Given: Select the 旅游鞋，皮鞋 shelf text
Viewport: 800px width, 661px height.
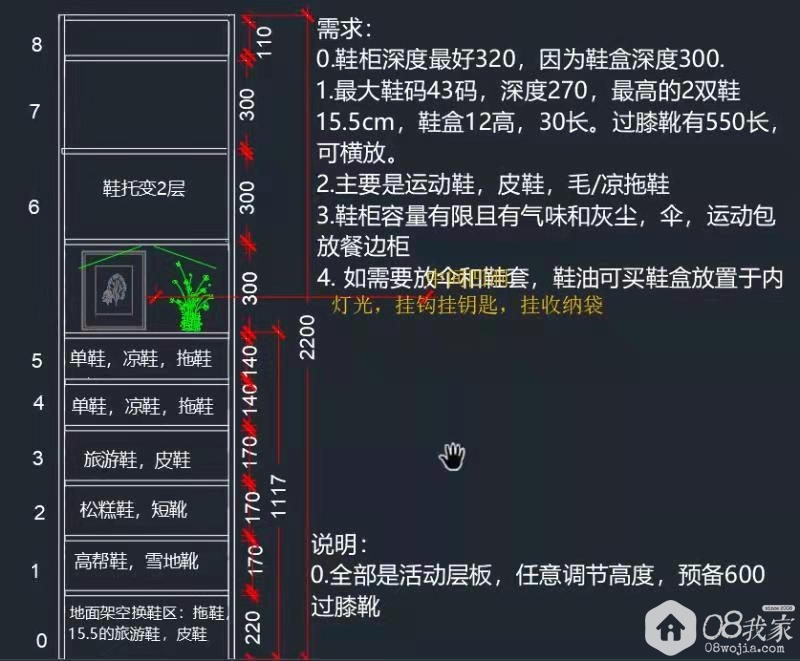Looking at the screenshot, I should coord(137,460).
